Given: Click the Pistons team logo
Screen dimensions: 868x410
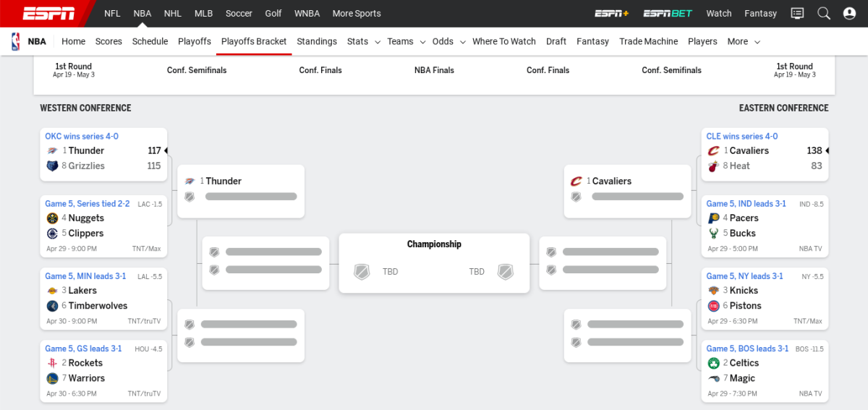Looking at the screenshot, I should coord(713,305).
